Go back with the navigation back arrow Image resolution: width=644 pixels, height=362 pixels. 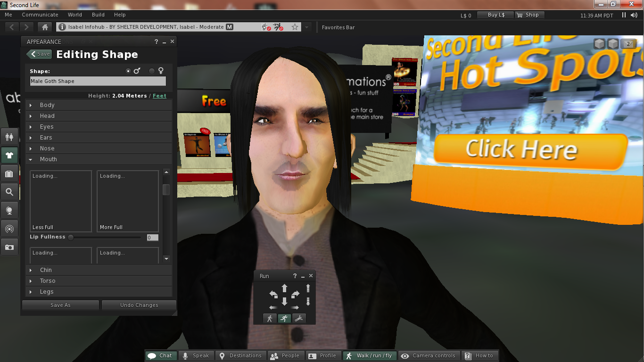click(x=12, y=27)
